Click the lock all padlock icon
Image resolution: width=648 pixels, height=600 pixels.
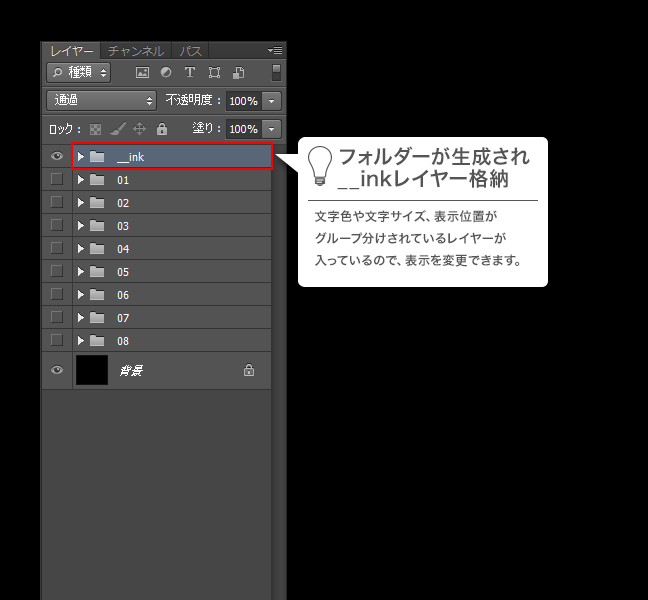(161, 129)
